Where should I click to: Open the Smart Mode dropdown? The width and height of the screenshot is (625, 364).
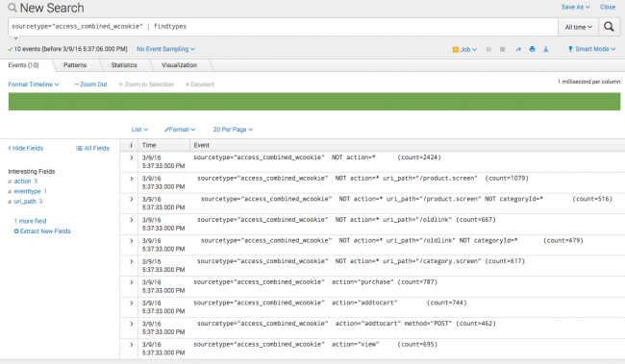point(592,49)
